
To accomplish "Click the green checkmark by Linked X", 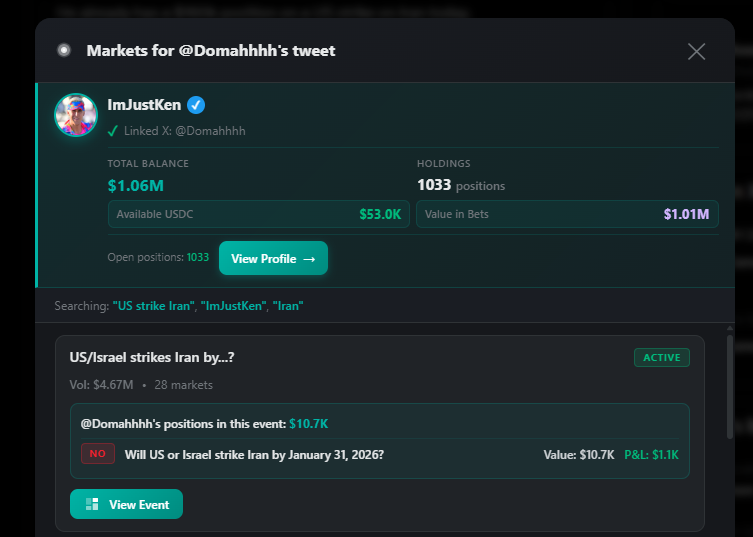I will click(x=113, y=131).
